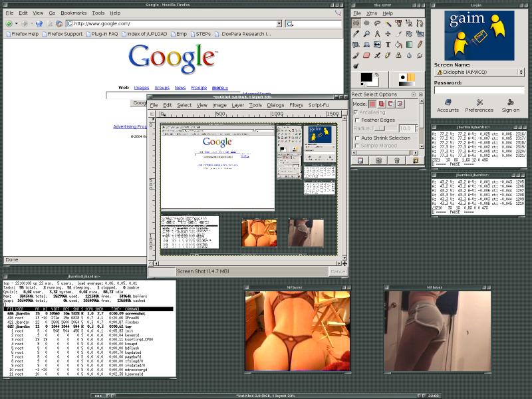Activate the Scissors select tool
532x399 pixels.
point(409,23)
